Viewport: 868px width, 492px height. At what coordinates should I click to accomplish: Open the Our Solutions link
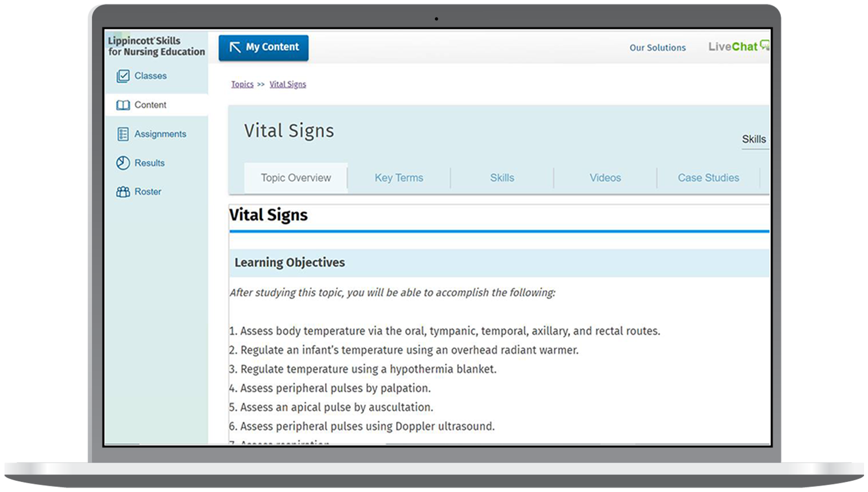click(657, 48)
